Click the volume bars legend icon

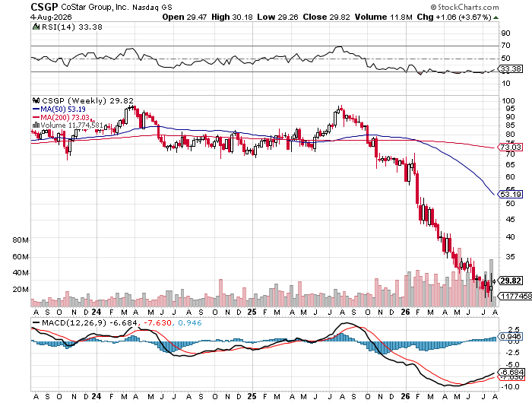[x=36, y=125]
